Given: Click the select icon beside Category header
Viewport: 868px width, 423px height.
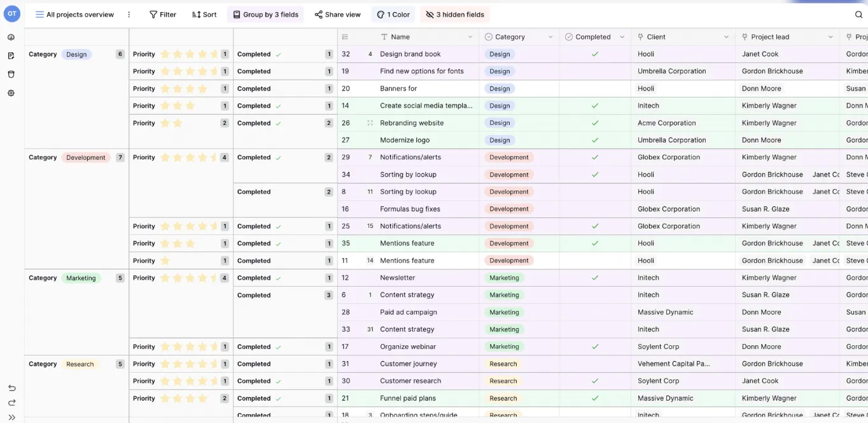Looking at the screenshot, I should tap(489, 37).
